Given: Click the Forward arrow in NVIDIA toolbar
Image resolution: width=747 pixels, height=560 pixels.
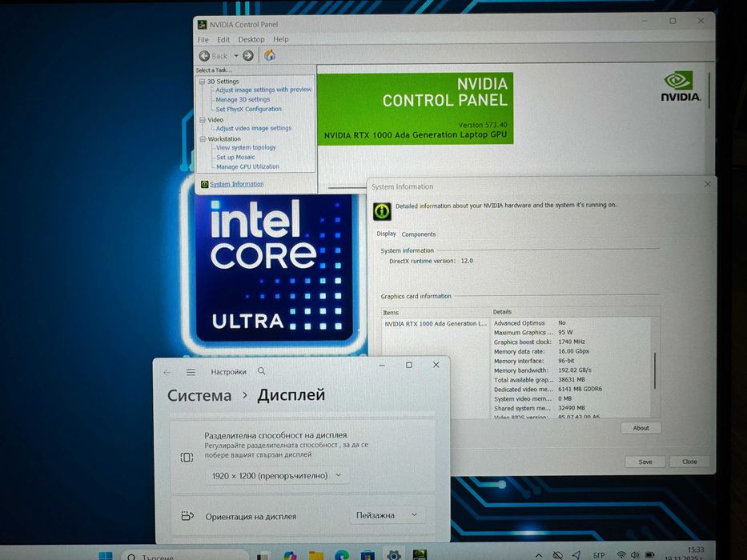Looking at the screenshot, I should tap(247, 56).
